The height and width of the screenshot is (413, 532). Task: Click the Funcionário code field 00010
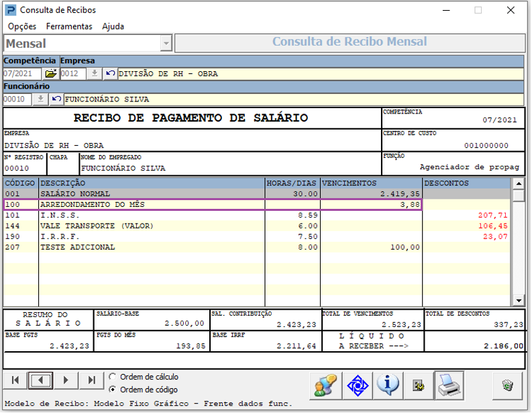(17, 99)
